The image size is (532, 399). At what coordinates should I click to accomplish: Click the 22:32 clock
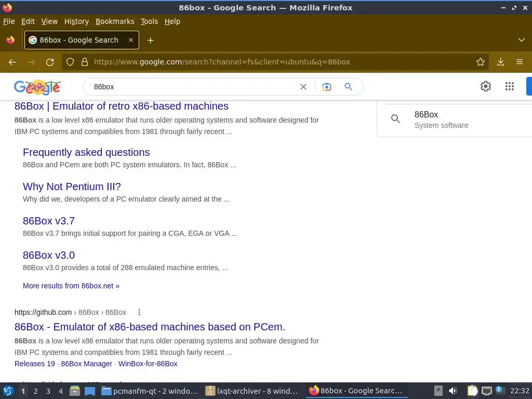click(x=520, y=391)
